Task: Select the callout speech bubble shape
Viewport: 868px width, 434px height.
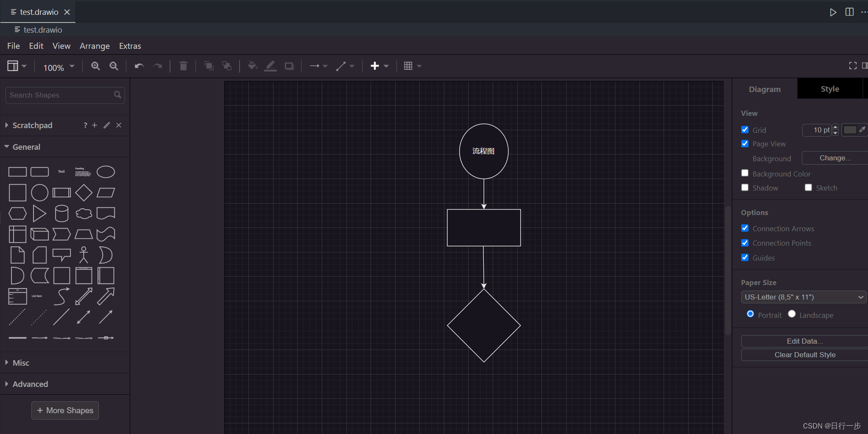Action: pos(61,255)
